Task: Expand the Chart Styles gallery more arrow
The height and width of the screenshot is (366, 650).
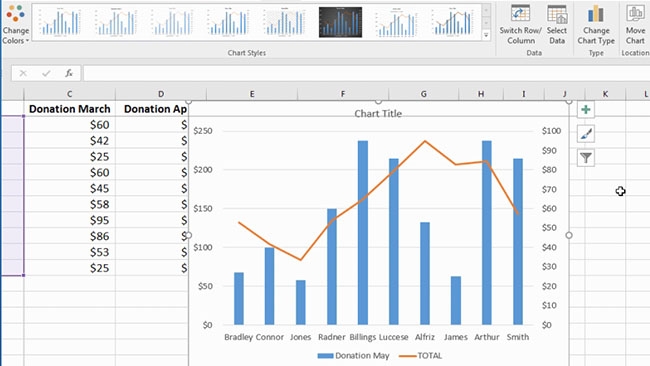Action: click(x=486, y=35)
